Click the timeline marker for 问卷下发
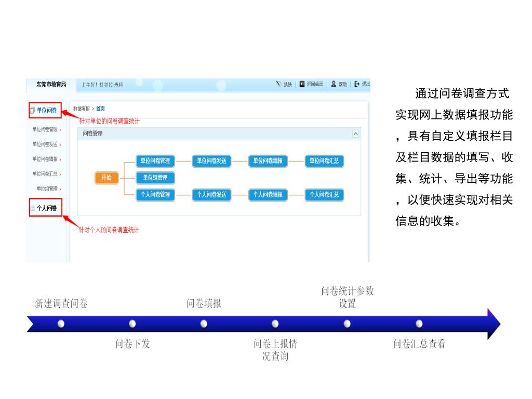 (x=132, y=324)
